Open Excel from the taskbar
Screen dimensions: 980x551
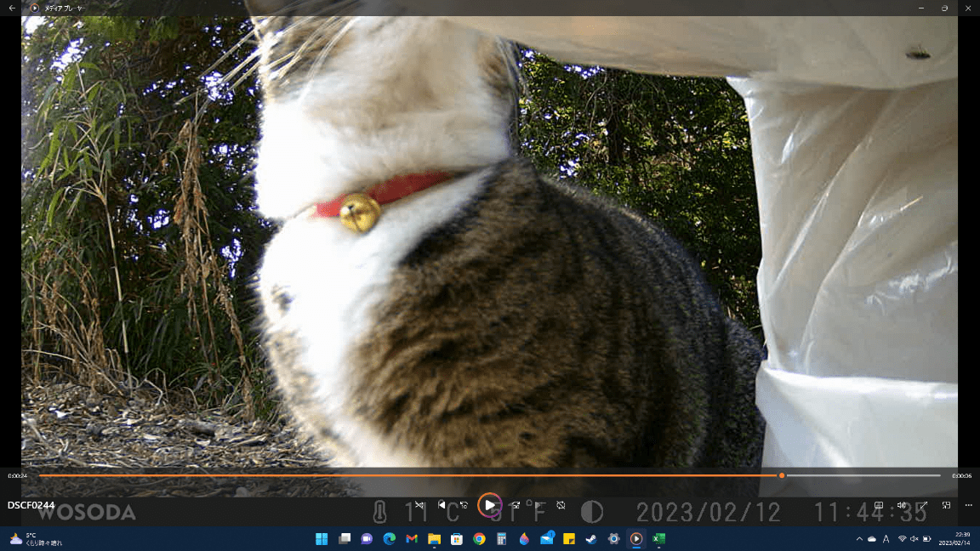[x=658, y=538]
